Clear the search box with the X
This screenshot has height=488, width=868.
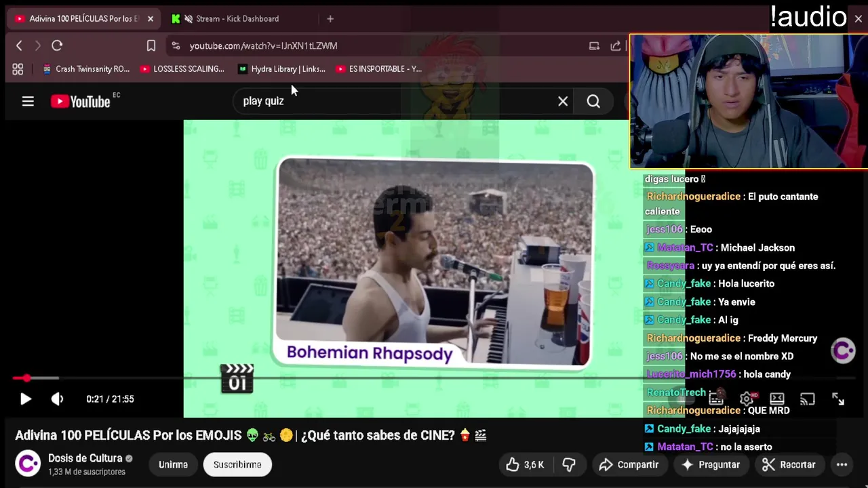click(x=563, y=101)
